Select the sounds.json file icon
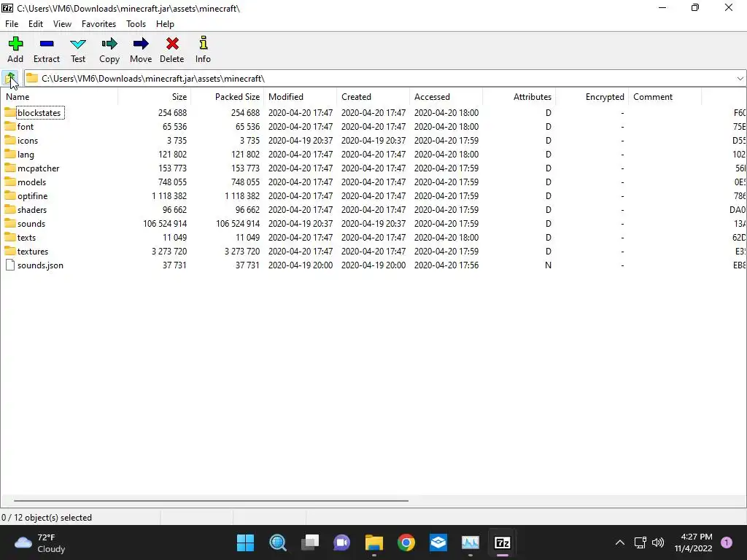The width and height of the screenshot is (747, 560). (x=10, y=265)
